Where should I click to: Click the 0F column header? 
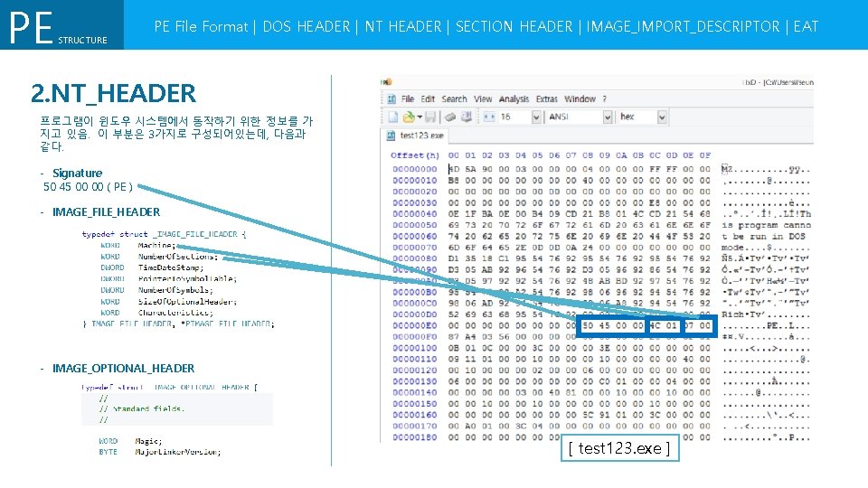coord(704,155)
